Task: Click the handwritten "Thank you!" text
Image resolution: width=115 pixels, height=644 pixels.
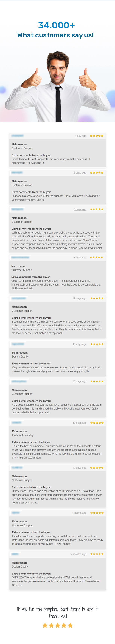Action: pyautogui.click(x=57, y=616)
